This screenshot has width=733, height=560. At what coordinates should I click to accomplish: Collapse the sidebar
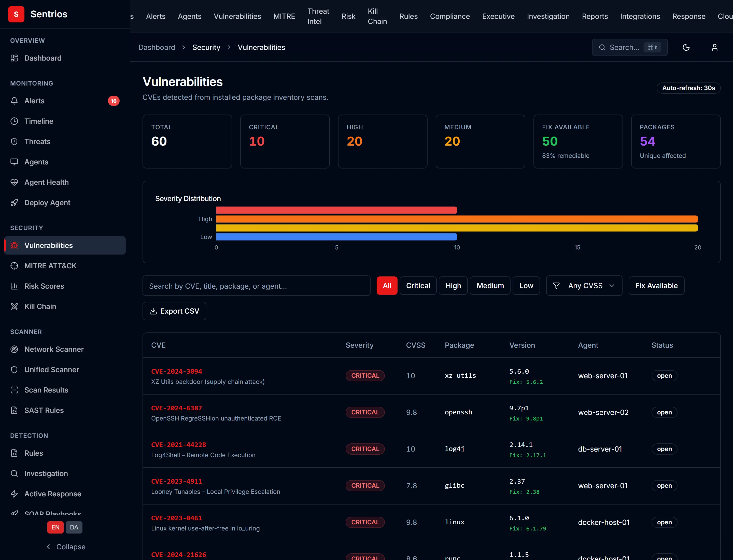(66, 547)
